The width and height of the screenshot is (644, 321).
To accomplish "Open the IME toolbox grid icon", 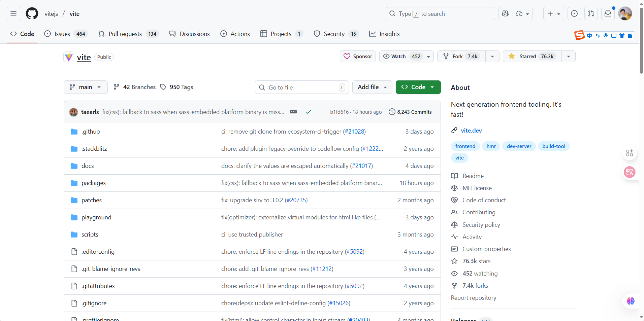I will click(630, 36).
